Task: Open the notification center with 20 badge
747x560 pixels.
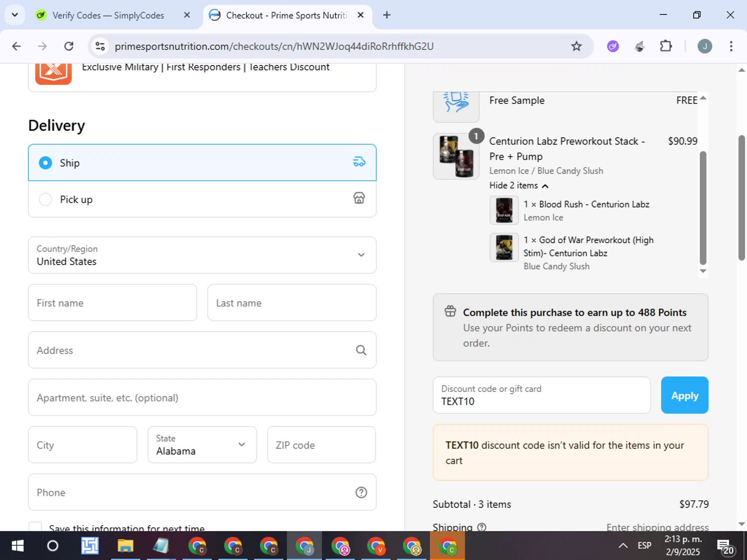Action: coord(725,547)
